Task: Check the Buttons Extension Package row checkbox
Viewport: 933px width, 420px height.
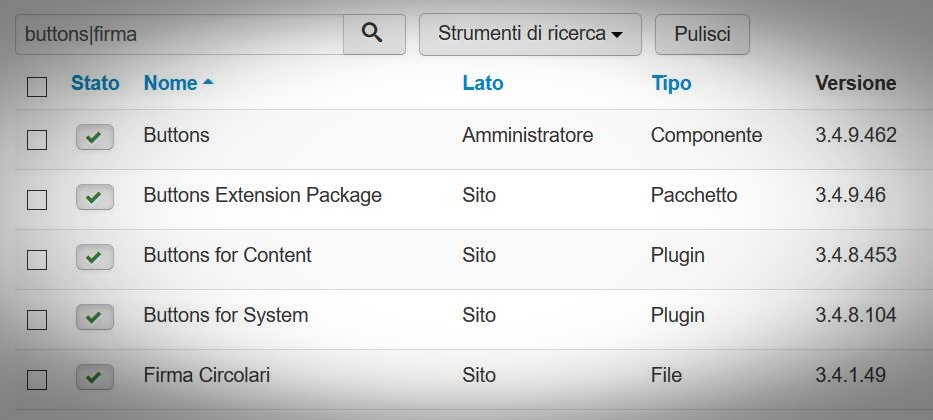Action: tap(37, 200)
